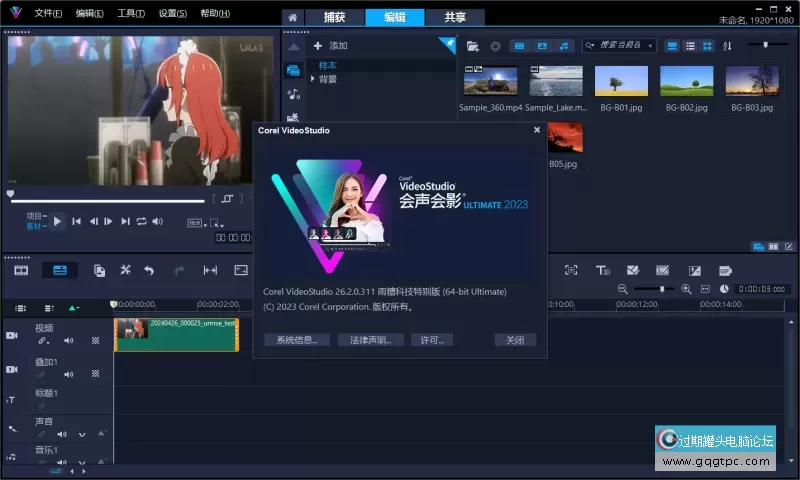Click 许可 button in About dialog
The width and height of the screenshot is (800, 480).
432,340
